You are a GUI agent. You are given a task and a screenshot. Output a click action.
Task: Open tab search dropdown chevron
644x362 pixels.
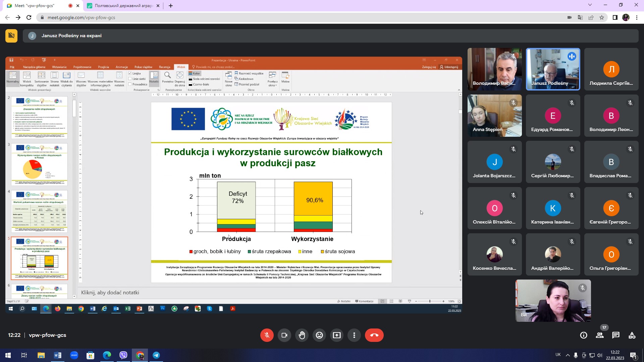click(x=590, y=5)
